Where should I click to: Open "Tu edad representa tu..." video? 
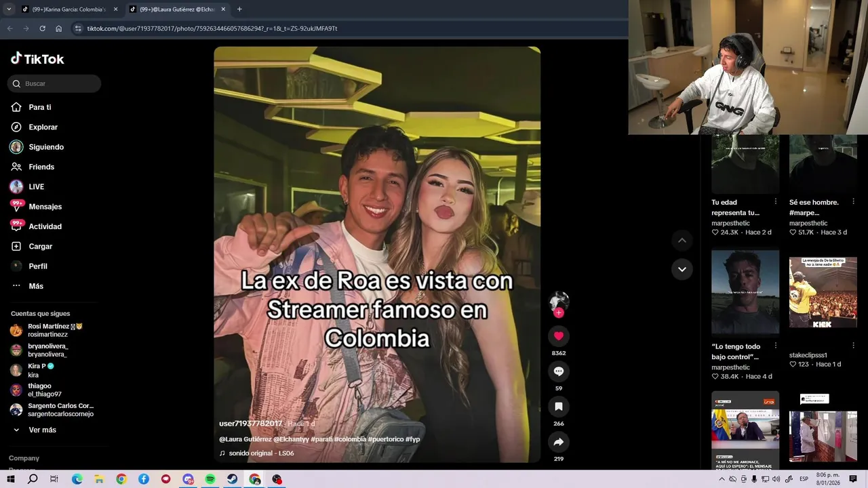click(745, 164)
